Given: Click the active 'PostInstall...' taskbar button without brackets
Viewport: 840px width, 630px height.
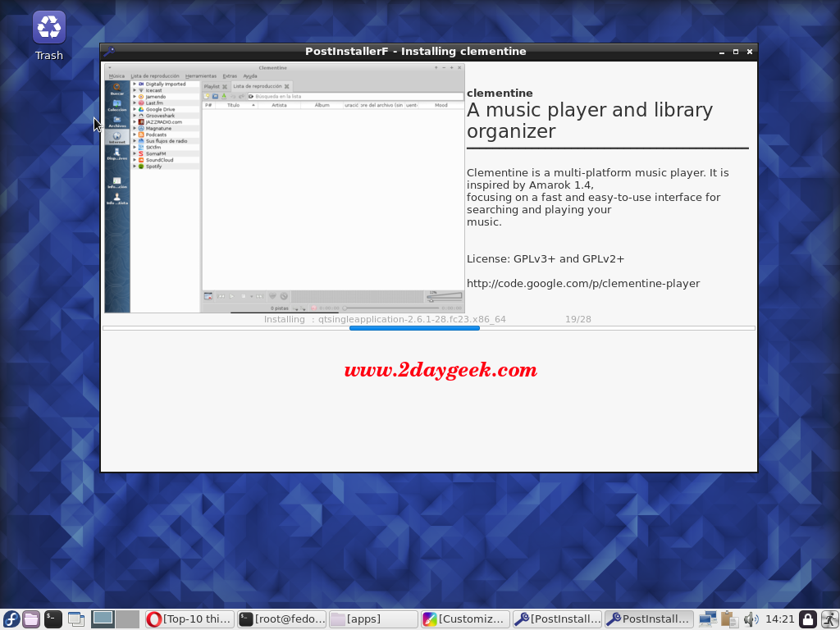Looking at the screenshot, I should click(650, 619).
